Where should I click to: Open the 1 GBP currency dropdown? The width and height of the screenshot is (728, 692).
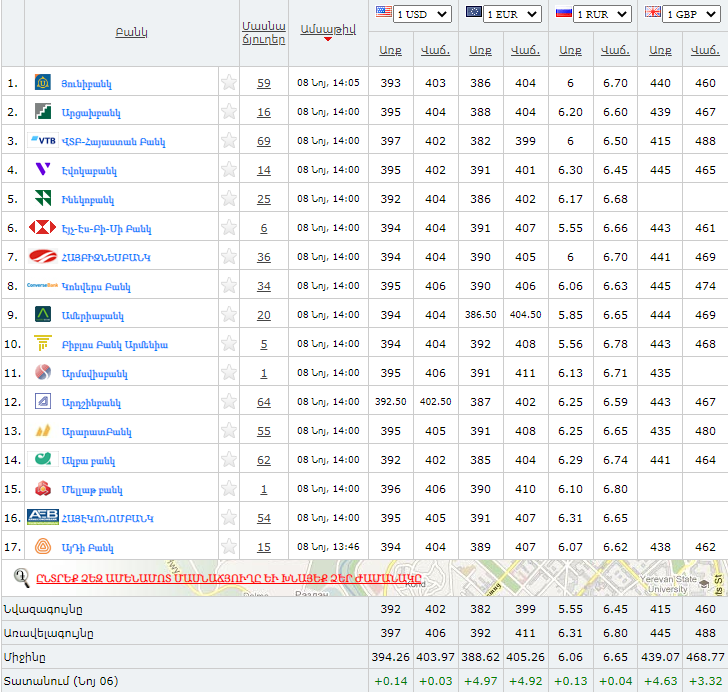692,14
